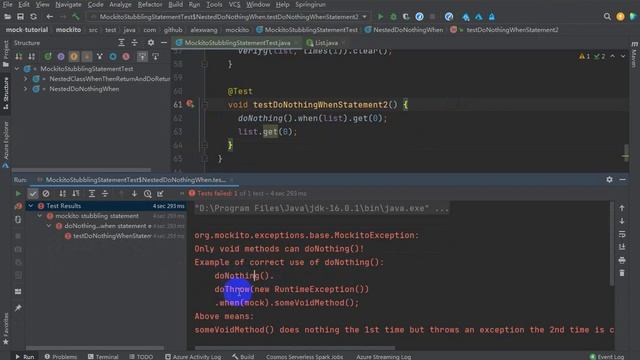Collapse all in Structure panel header
Screen dimensions: 640x360
(x=134, y=42)
